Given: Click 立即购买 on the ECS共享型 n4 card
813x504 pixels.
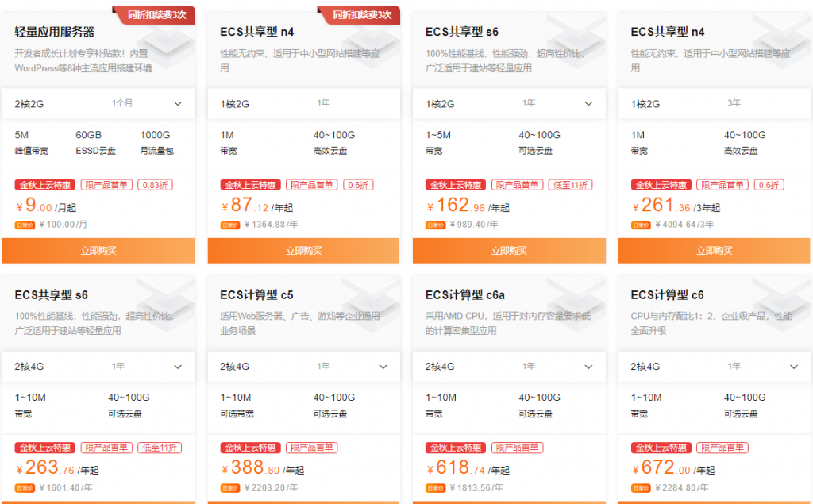Looking at the screenshot, I should [x=304, y=251].
